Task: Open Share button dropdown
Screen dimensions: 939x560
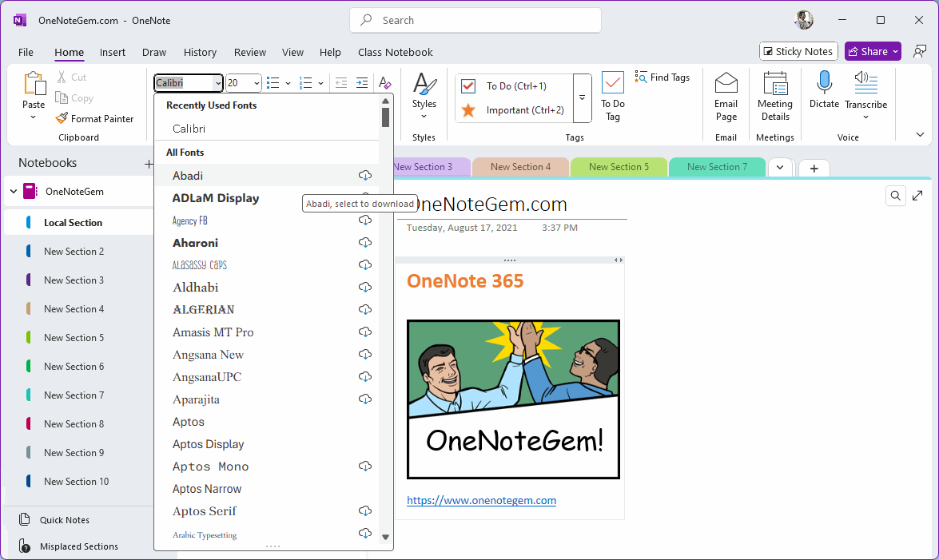Action: (895, 51)
